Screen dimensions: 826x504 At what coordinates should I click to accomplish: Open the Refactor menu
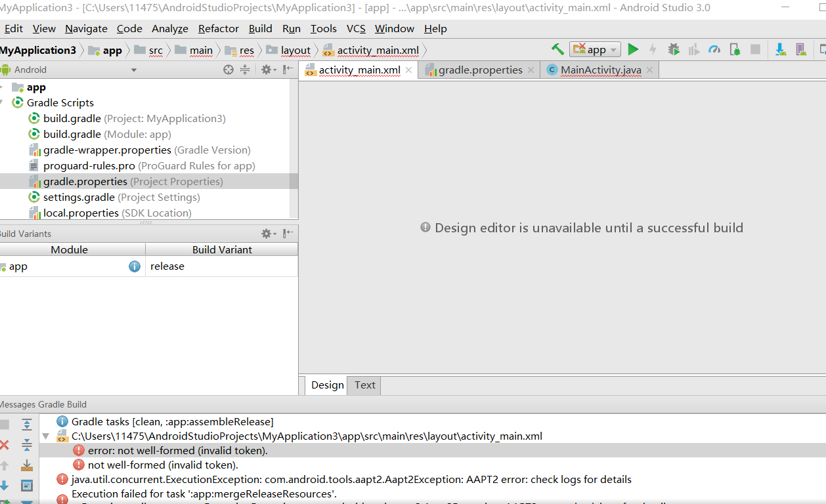219,29
